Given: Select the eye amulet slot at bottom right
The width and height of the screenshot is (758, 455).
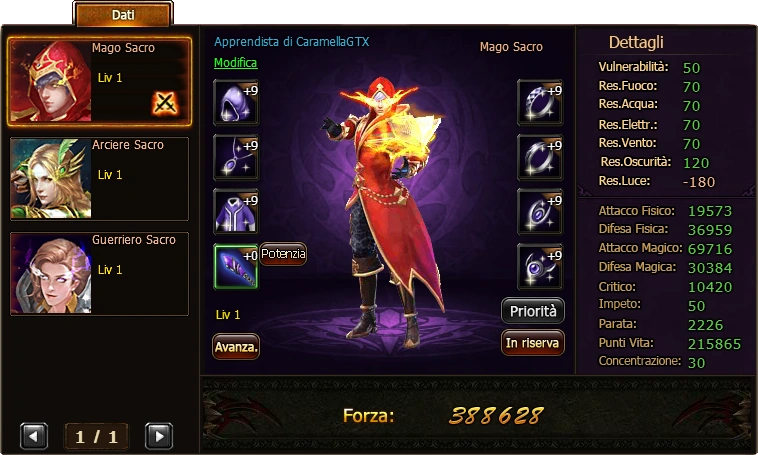Looking at the screenshot, I should point(540,266).
